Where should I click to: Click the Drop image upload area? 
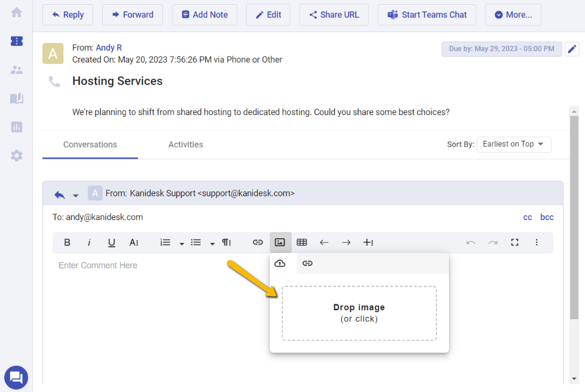[x=359, y=313]
